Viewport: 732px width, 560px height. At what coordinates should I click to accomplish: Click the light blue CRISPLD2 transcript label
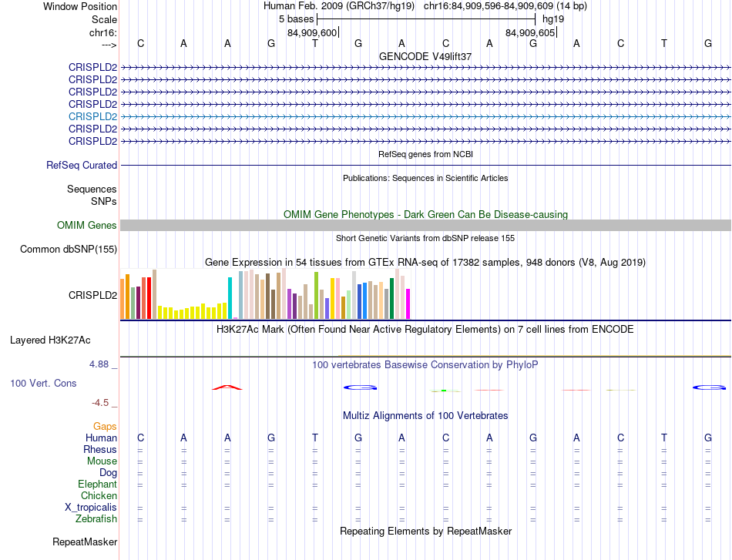coord(92,116)
